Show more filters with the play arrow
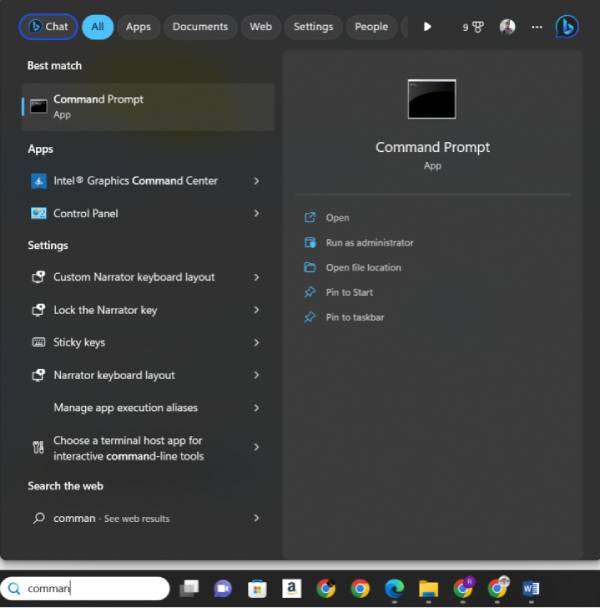600x608 pixels. coord(427,27)
